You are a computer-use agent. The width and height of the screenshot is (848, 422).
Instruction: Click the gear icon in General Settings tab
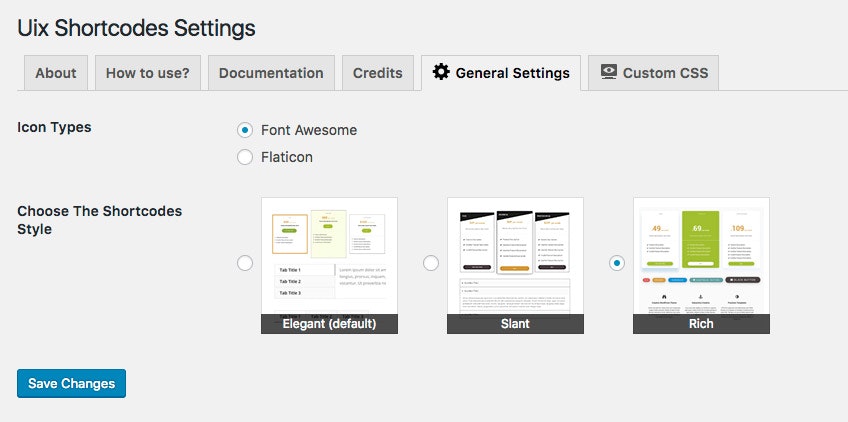click(441, 72)
